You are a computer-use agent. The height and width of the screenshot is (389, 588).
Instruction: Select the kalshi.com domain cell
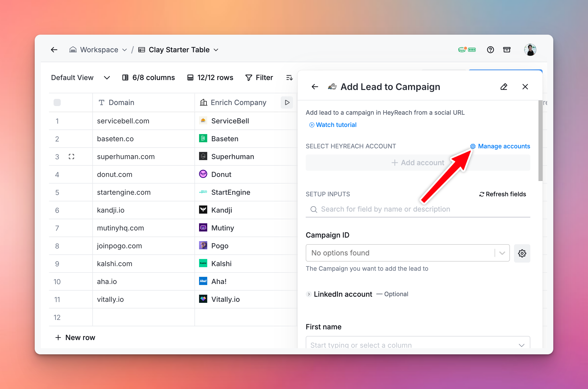tap(143, 264)
